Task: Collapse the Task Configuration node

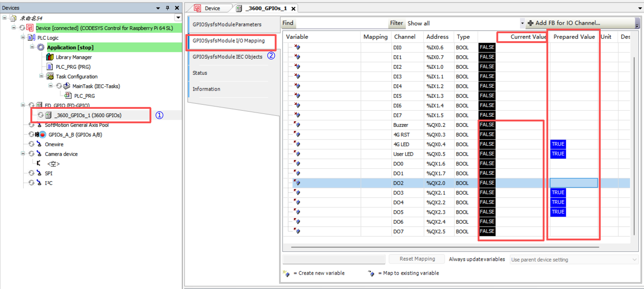Action: (x=41, y=76)
